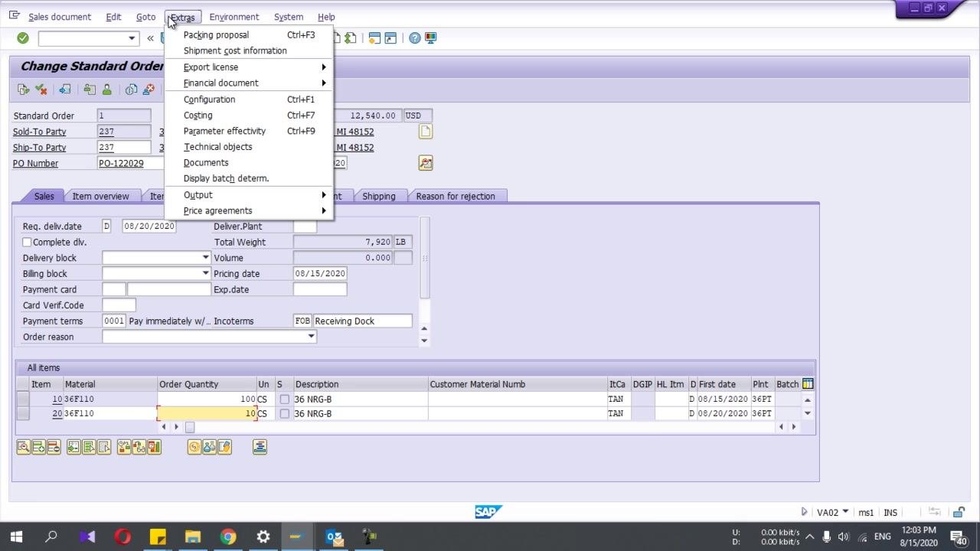980x551 pixels.
Task: Select Shipment cost information menu entry
Action: tap(250, 51)
